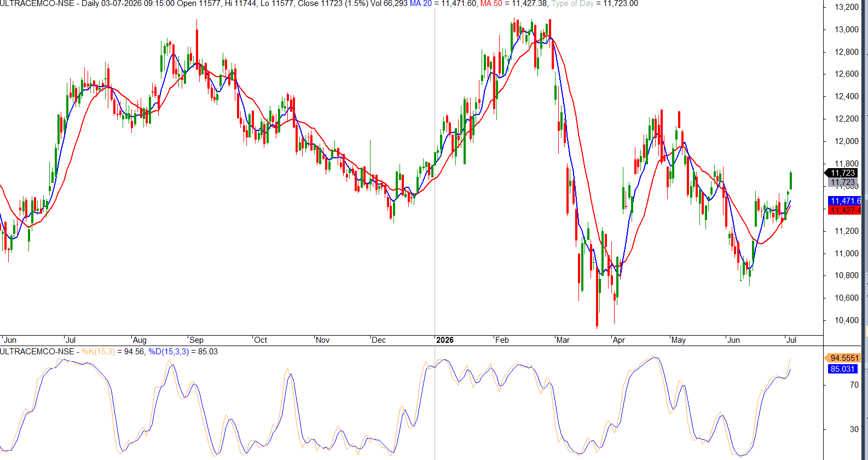868x460 pixels.
Task: Click the Sep label on the time axis
Action: [x=196, y=340]
